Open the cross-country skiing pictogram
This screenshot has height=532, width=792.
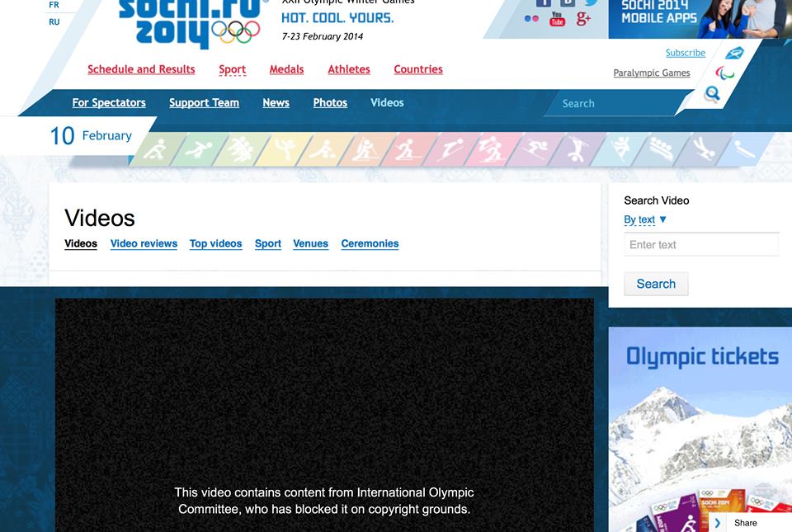408,149
